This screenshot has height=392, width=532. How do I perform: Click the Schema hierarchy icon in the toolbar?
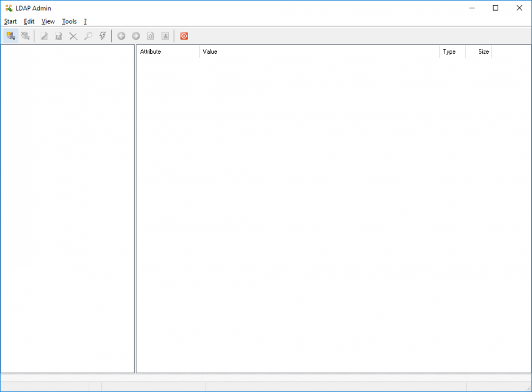tap(166, 36)
